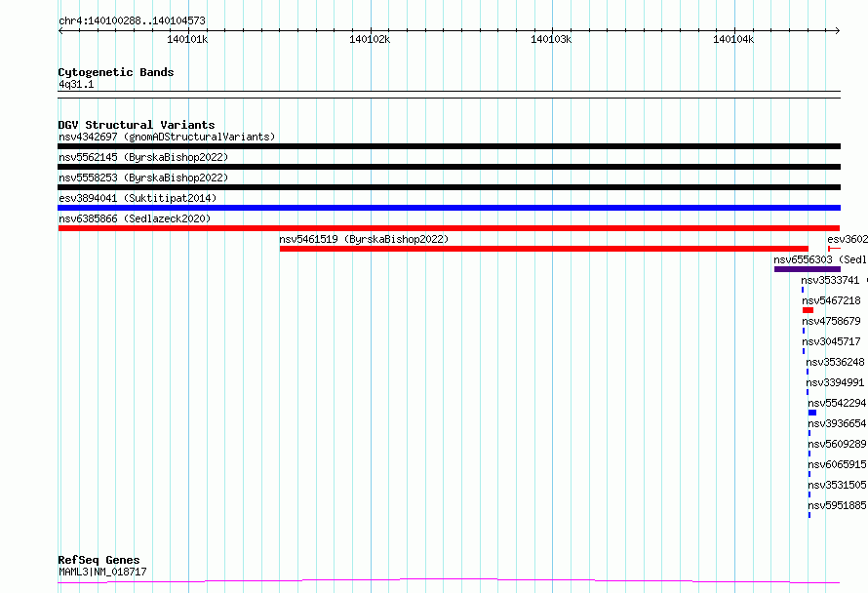Open variant label nsv3531505
The width and height of the screenshot is (868, 593).
tap(837, 485)
